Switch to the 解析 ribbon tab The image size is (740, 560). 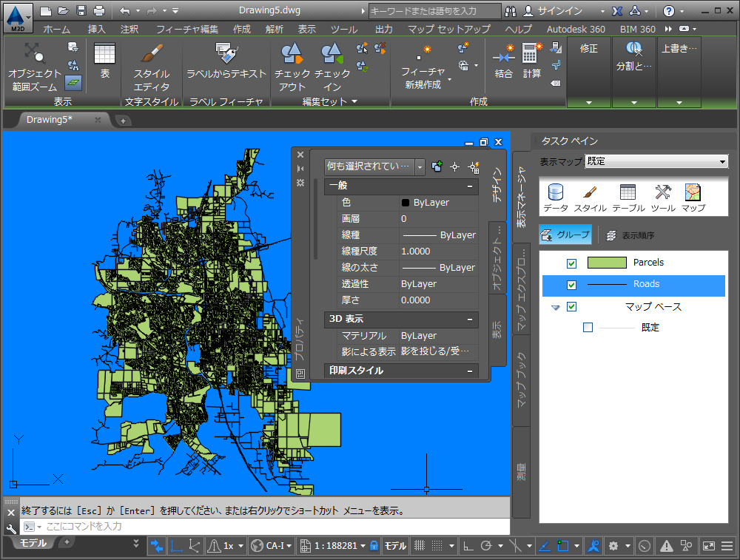click(273, 30)
